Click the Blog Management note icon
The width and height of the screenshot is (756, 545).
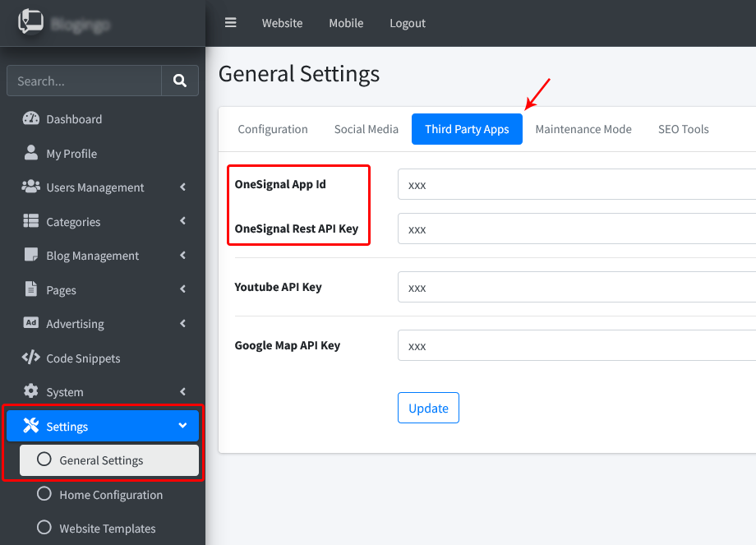coord(31,255)
